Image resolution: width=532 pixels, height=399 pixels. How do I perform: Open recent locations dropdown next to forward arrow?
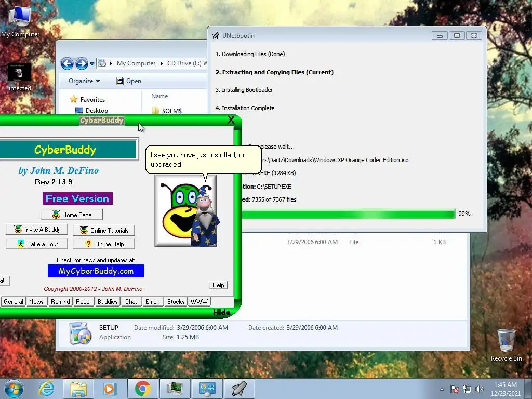(x=92, y=63)
